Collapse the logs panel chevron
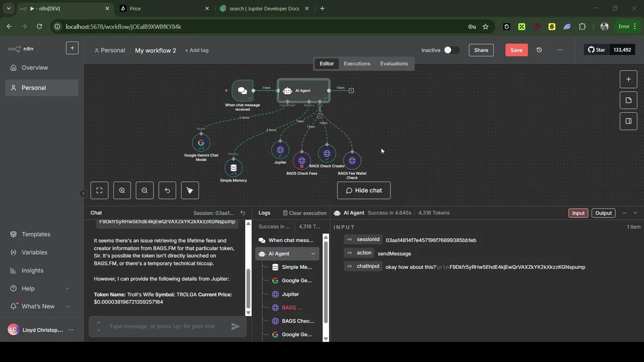The height and width of the screenshot is (362, 644). point(635,213)
